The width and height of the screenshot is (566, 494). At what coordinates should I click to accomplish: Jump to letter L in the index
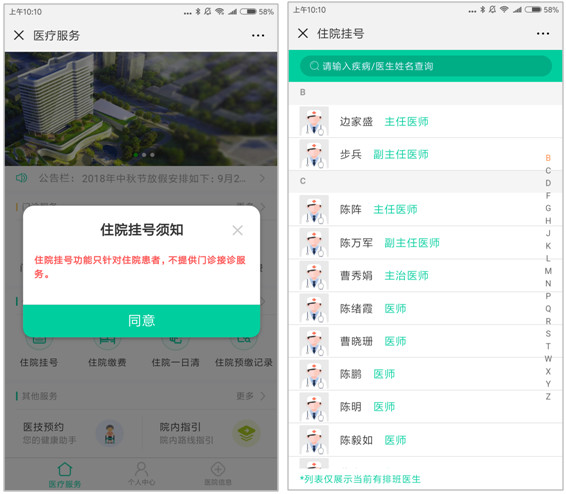point(548,259)
